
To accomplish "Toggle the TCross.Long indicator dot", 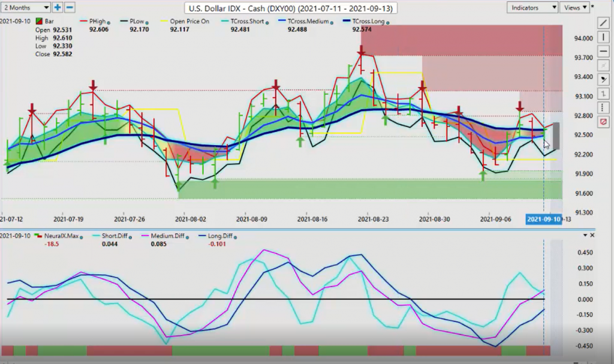I will (388, 23).
